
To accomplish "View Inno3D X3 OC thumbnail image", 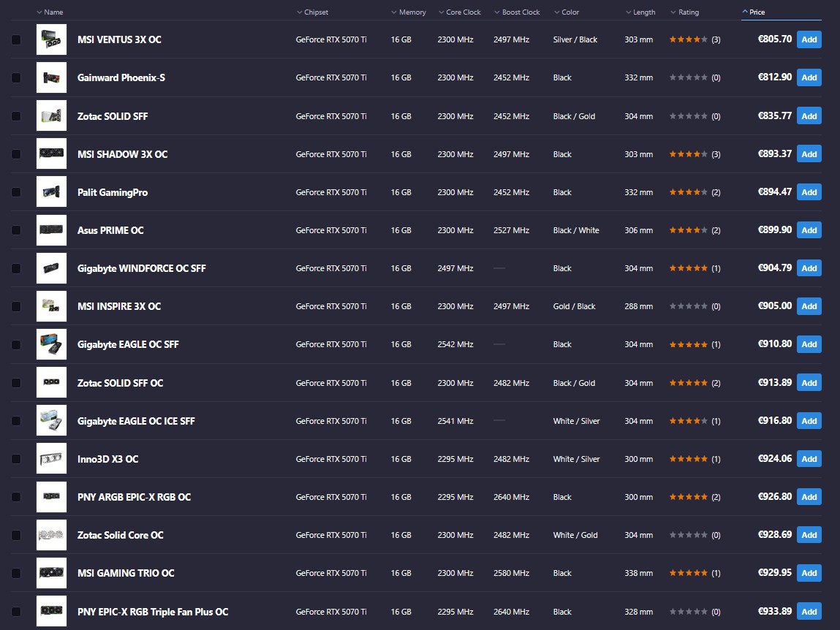I will pyautogui.click(x=51, y=458).
